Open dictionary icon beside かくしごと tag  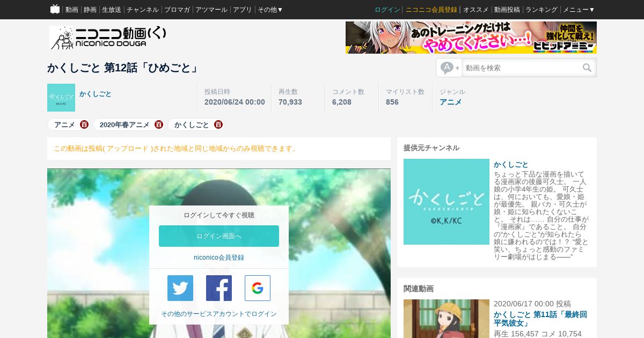[x=218, y=124]
